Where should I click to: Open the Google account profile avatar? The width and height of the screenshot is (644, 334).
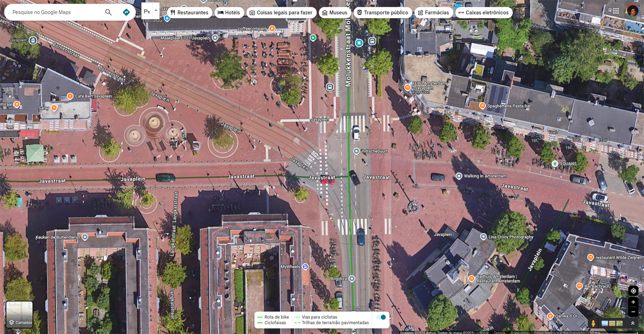pyautogui.click(x=632, y=11)
